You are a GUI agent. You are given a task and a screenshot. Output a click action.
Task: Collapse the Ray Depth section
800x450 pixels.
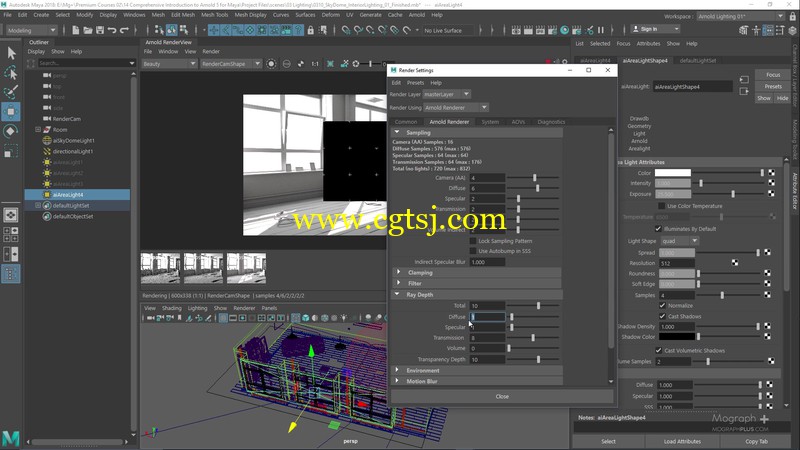point(397,294)
